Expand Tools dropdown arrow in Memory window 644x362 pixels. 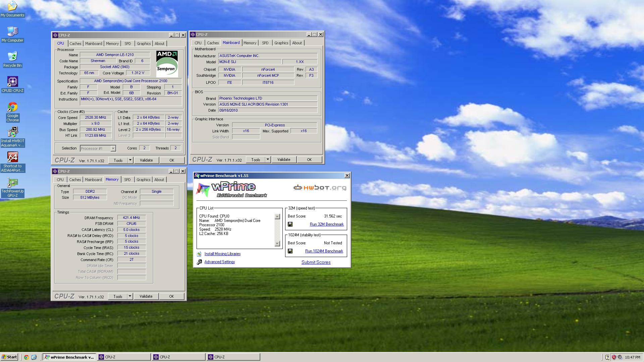tap(130, 296)
